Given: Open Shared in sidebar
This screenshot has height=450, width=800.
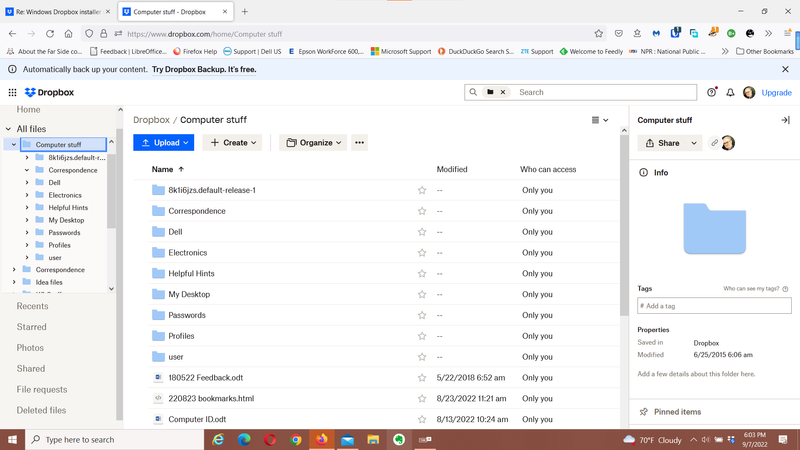Looking at the screenshot, I should 31,369.
